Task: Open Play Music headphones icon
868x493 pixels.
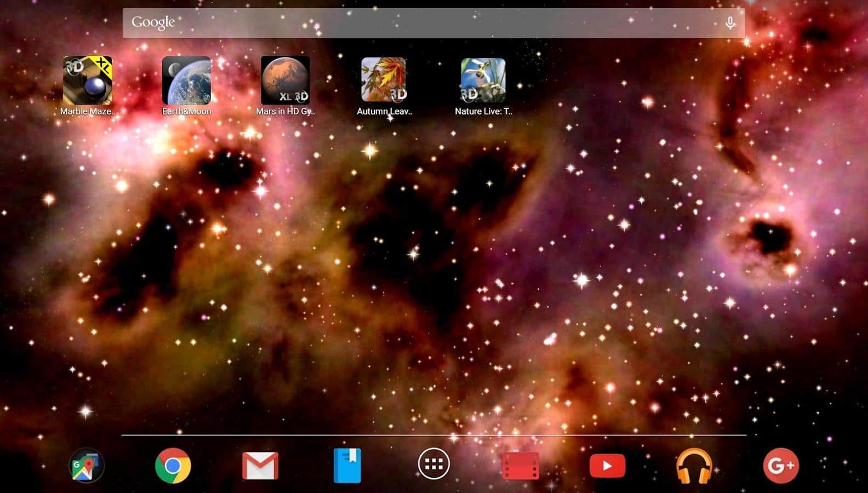Action: click(694, 466)
